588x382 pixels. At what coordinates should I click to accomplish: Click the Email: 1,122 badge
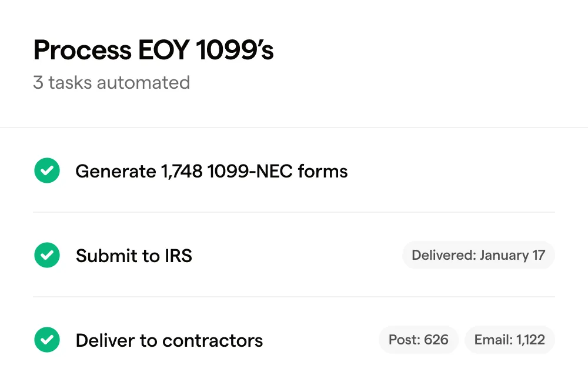510,340
